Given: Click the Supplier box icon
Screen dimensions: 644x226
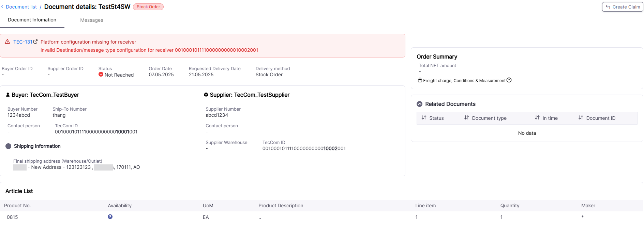Looking at the screenshot, I should coord(206,95).
